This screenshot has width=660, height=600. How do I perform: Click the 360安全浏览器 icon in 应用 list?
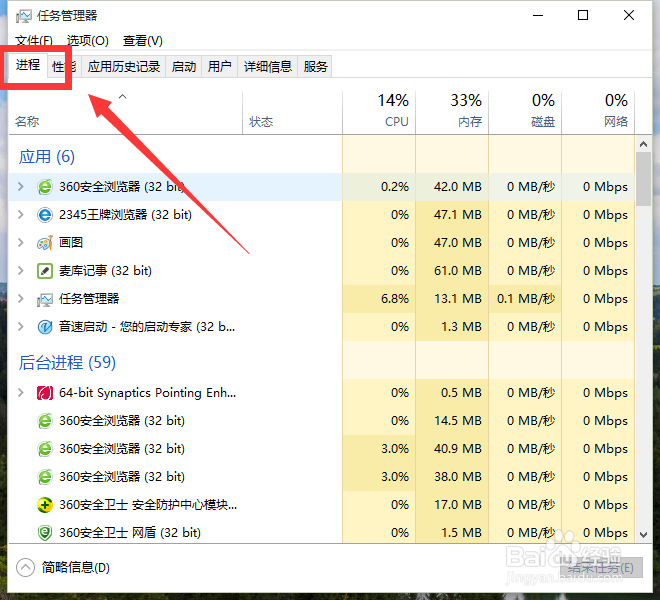tap(45, 187)
